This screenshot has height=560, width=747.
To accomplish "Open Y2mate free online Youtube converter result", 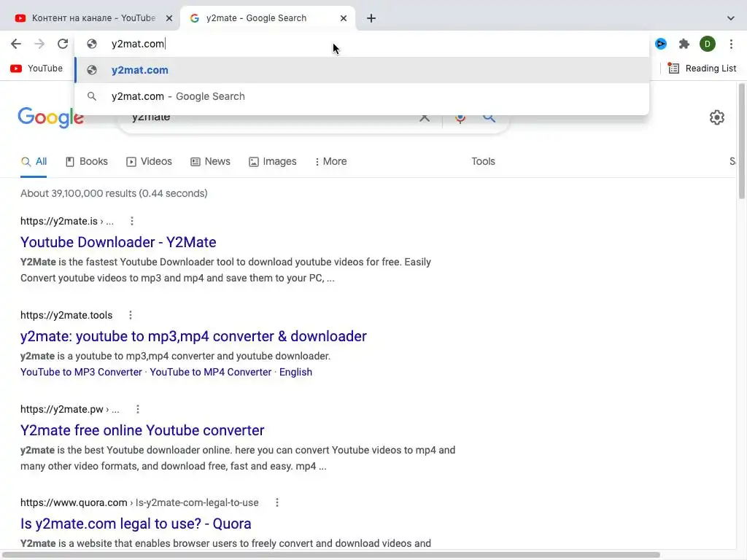I will point(142,430).
